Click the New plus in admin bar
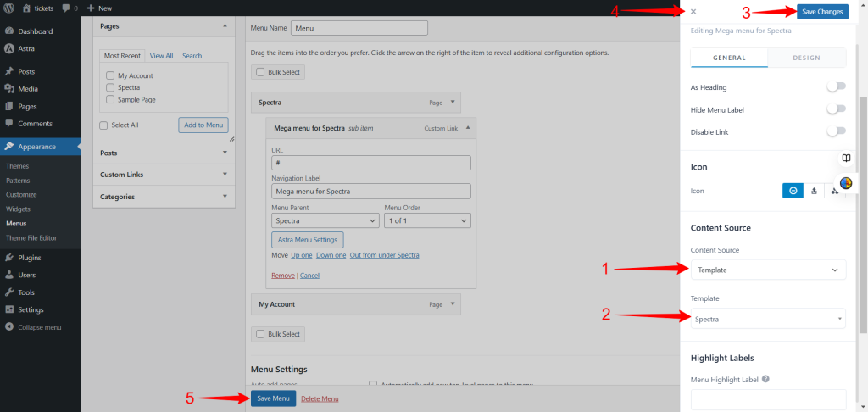868x412 pixels. point(91,8)
